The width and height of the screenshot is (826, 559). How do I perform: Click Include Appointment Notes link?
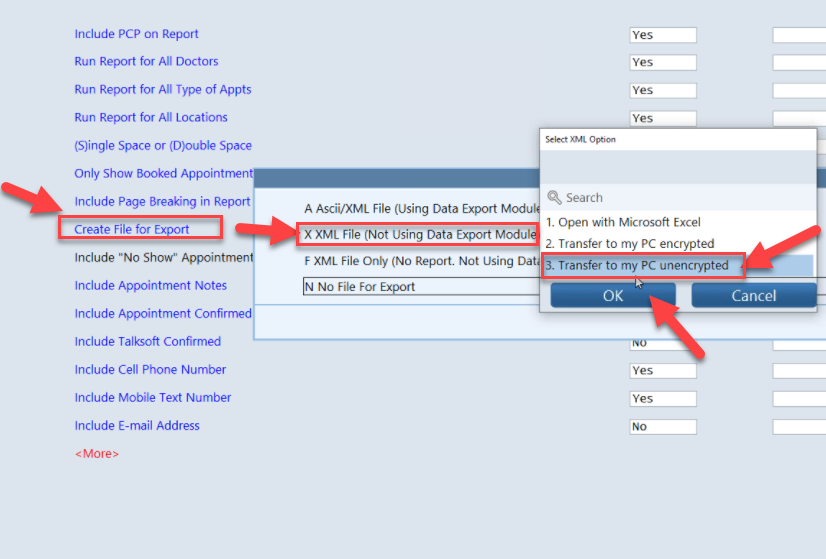(150, 286)
